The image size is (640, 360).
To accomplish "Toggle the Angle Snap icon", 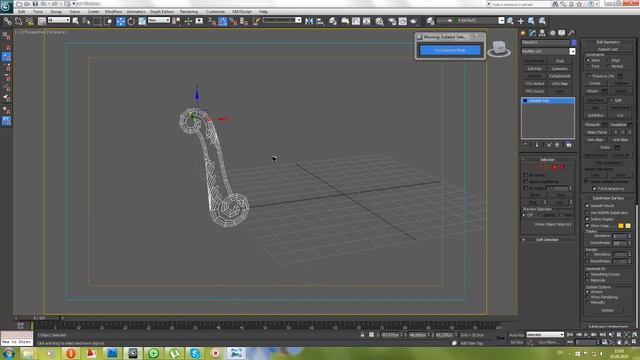I will pyautogui.click(x=222, y=21).
